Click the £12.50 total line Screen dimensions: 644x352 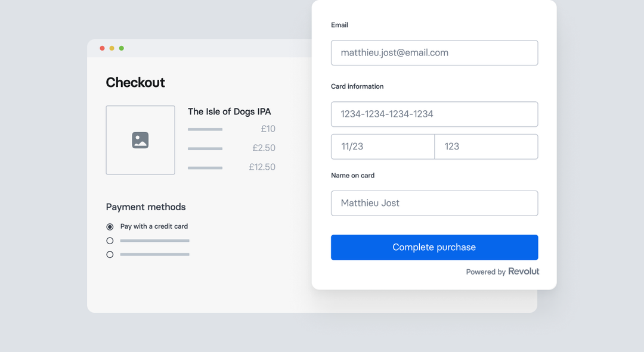pyautogui.click(x=262, y=167)
